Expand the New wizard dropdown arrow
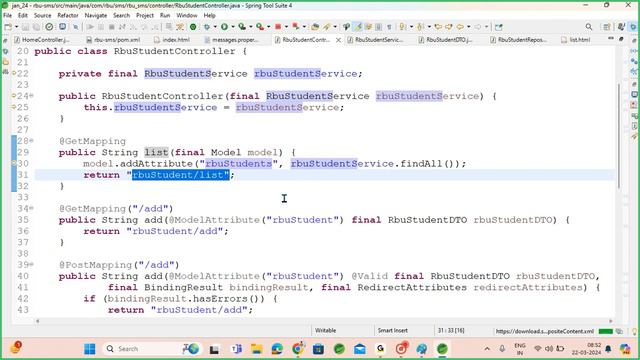 pos(16,27)
